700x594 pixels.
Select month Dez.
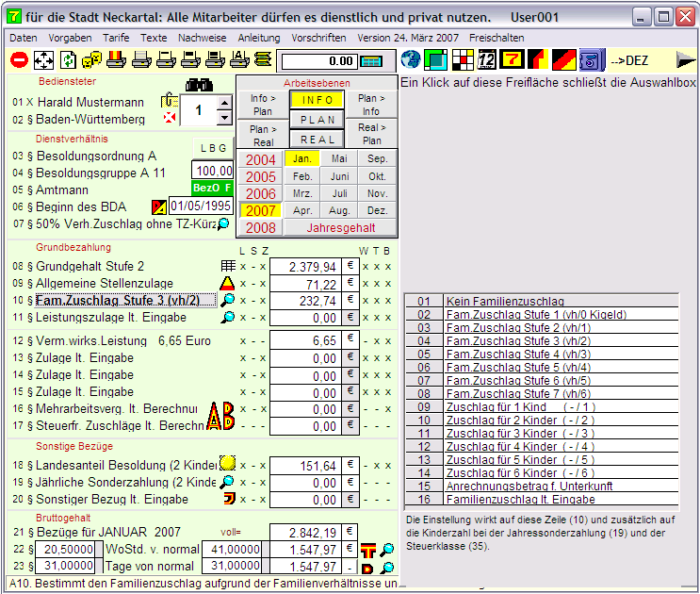pos(377,210)
